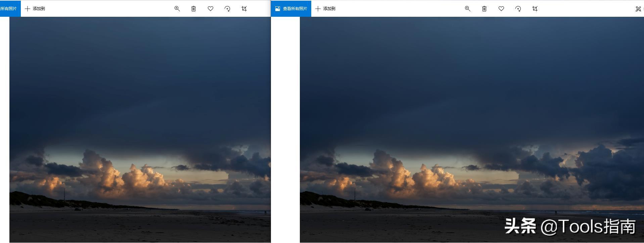This screenshot has width=644, height=243.
Task: Click trash can icon in right window
Action: point(484,9)
